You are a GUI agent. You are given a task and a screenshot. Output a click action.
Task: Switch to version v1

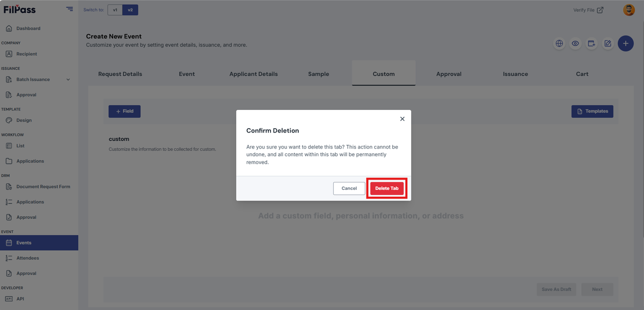pyautogui.click(x=115, y=10)
